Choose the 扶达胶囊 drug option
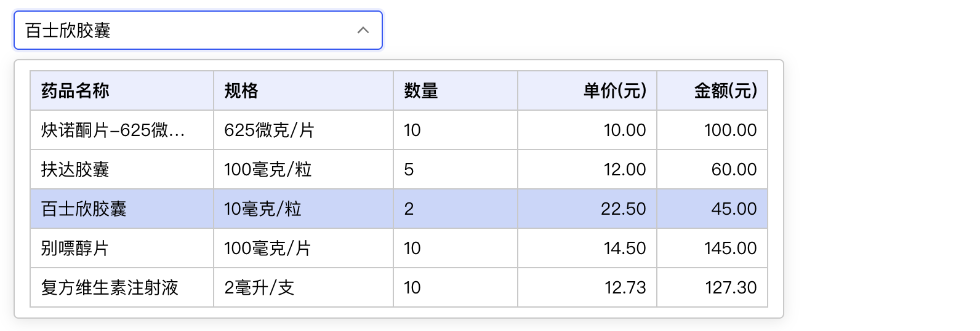Viewport: 980px width, 331px height. [x=399, y=169]
